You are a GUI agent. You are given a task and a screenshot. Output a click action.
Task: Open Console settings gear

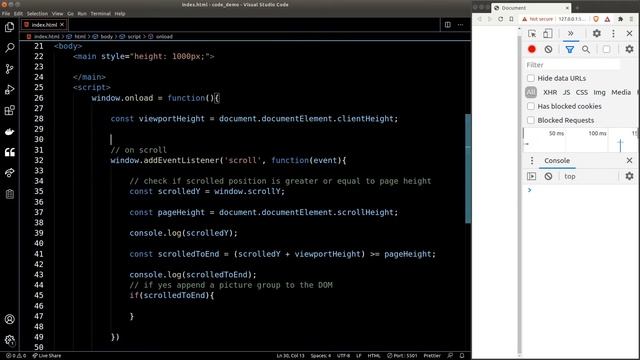click(629, 176)
